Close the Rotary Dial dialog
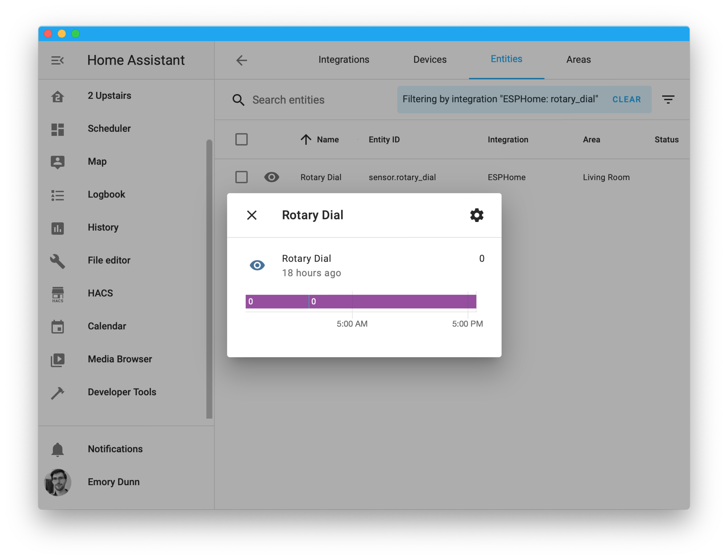The width and height of the screenshot is (728, 560). point(252,215)
